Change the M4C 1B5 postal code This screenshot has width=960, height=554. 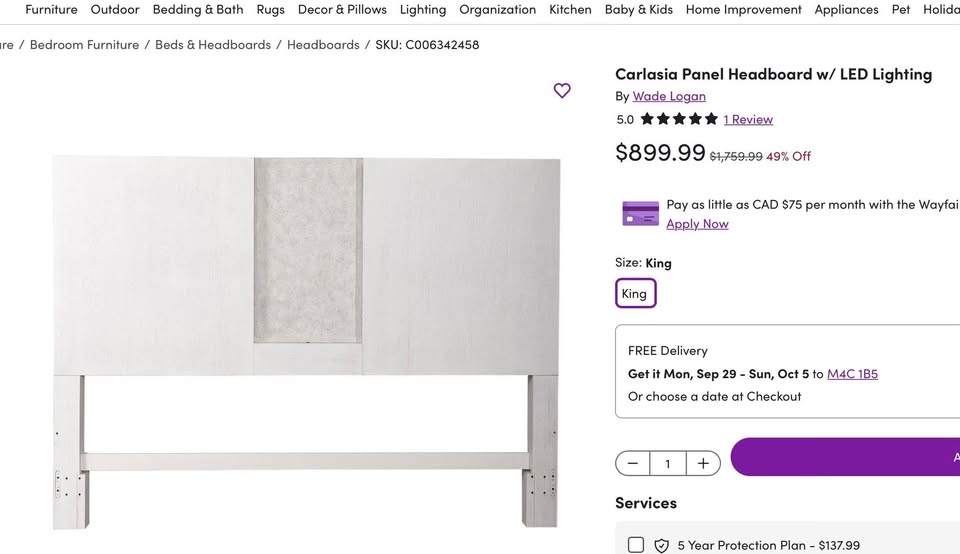852,374
